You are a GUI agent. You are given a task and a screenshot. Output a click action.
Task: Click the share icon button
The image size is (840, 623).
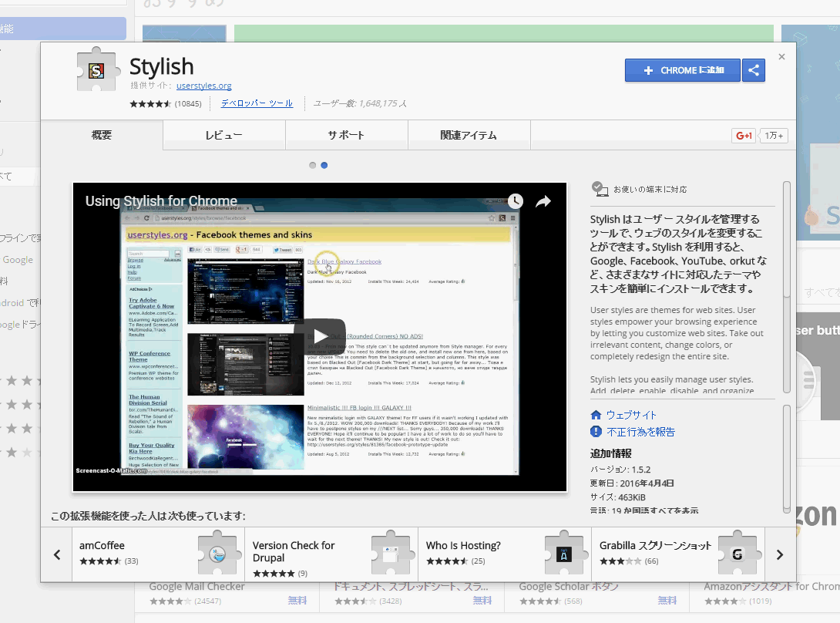tap(754, 70)
